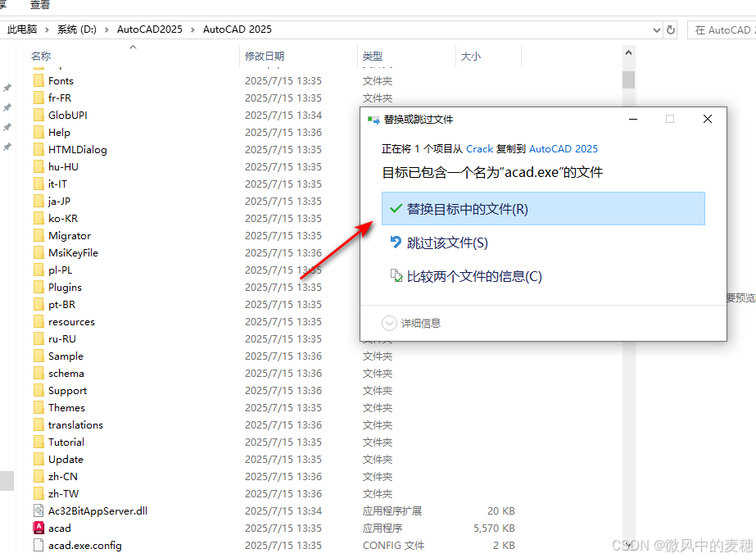756x558 pixels.
Task: Click the search box for AutoCAD folder
Action: click(722, 29)
